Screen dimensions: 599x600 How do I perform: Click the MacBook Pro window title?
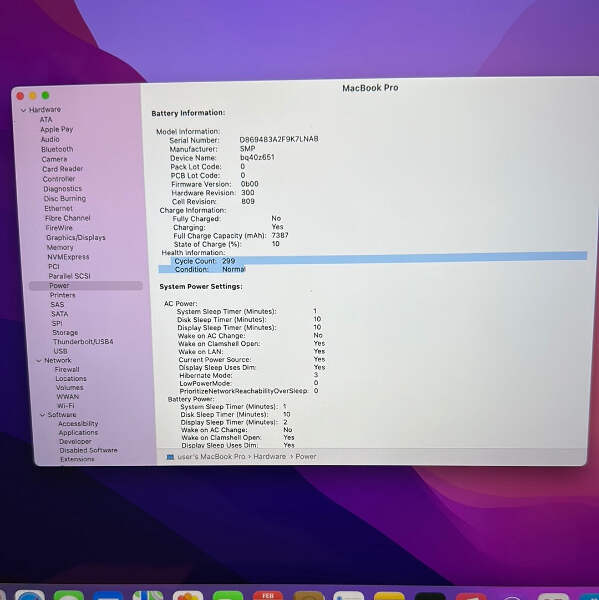click(370, 88)
